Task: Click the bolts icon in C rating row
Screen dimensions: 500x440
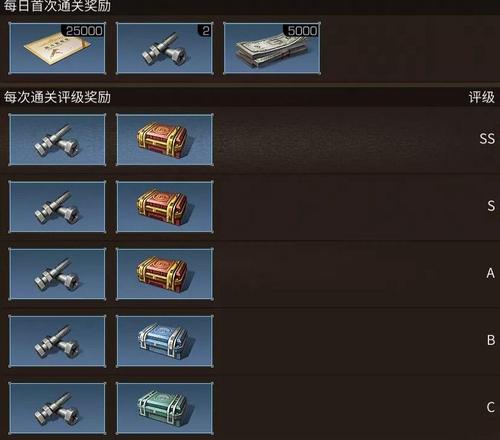Action: (x=57, y=409)
